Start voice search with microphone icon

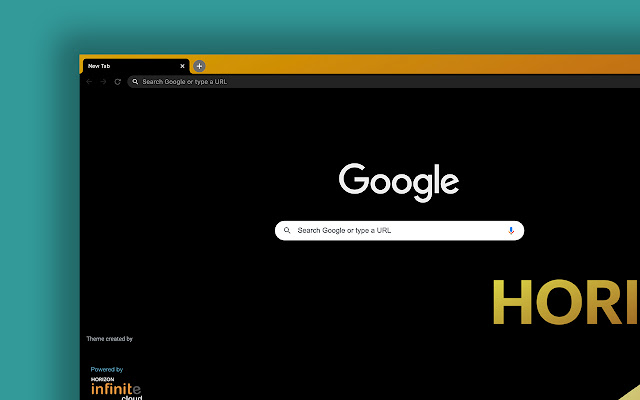point(511,231)
